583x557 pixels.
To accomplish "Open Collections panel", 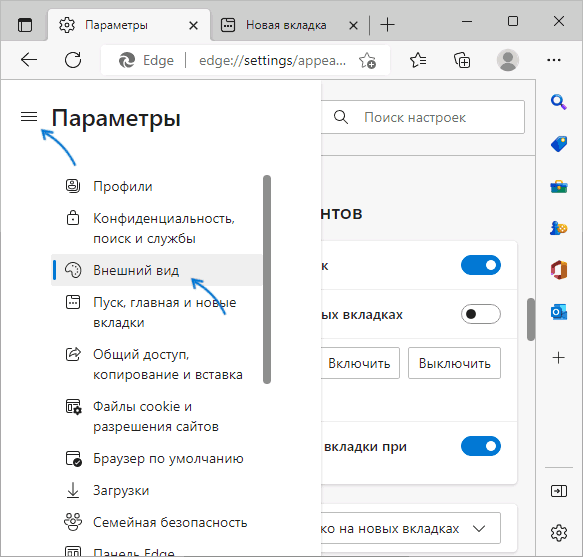I will [462, 60].
